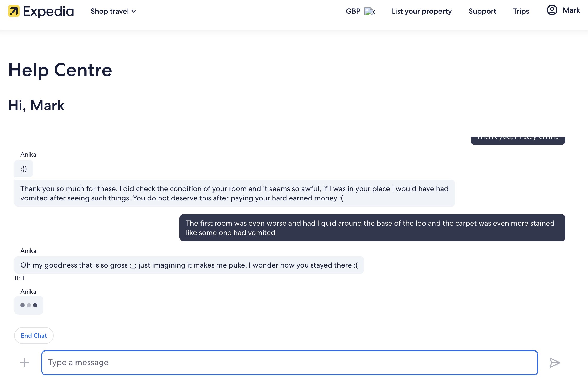The width and height of the screenshot is (588, 390).
Task: Open the List your property link
Action: click(x=422, y=11)
